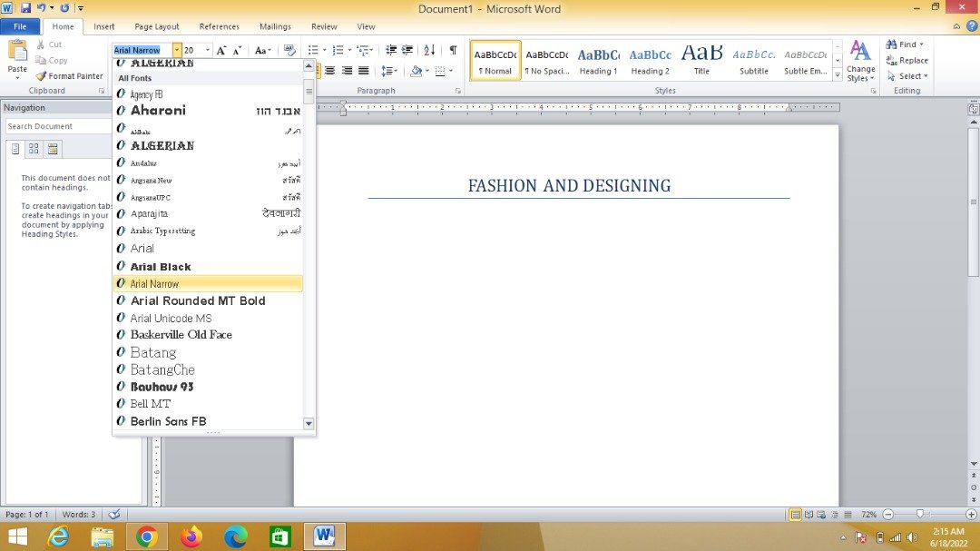Increase paragraph indent

coord(407,50)
